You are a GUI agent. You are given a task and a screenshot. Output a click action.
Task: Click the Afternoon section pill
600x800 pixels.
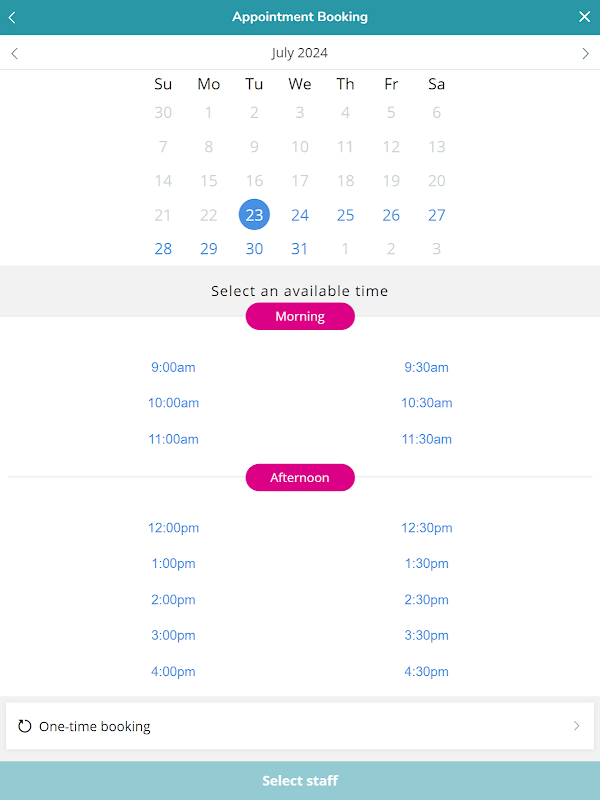(x=300, y=478)
